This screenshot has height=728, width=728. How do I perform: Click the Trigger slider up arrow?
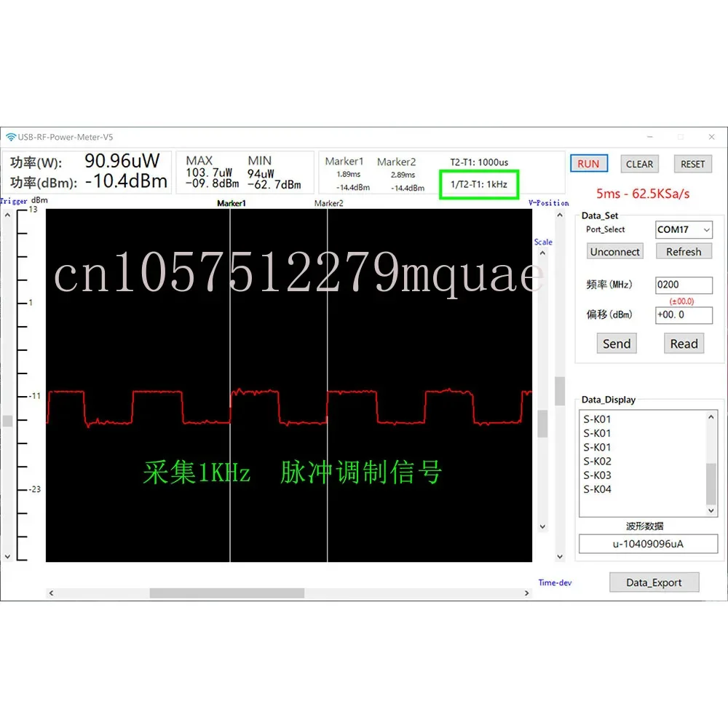click(x=7, y=215)
